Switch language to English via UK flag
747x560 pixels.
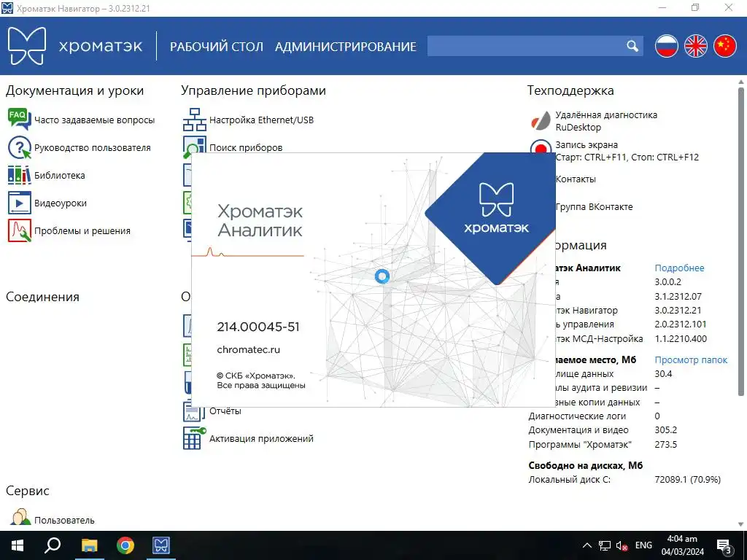tap(696, 46)
